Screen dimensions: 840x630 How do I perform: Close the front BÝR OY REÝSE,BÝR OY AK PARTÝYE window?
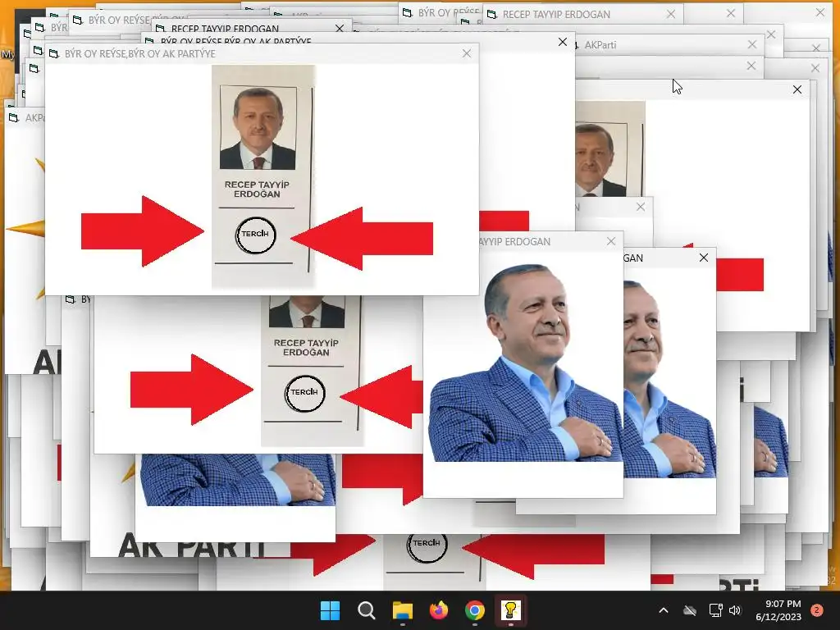467,53
